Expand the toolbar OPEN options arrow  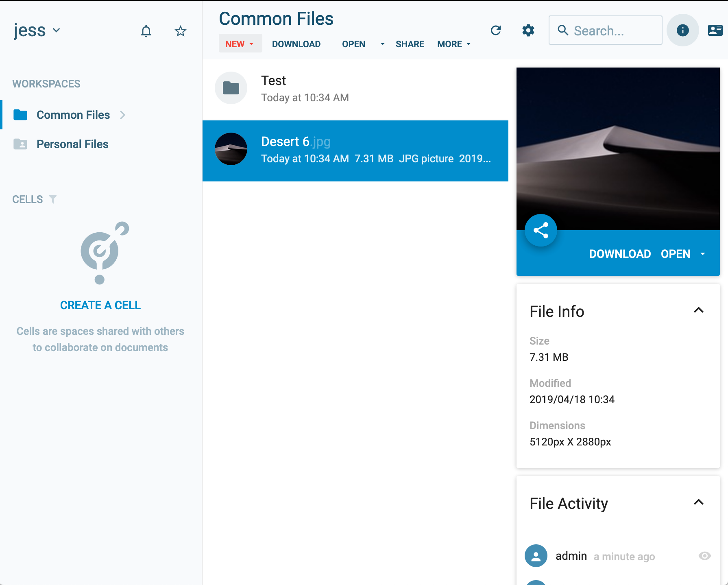(x=382, y=44)
